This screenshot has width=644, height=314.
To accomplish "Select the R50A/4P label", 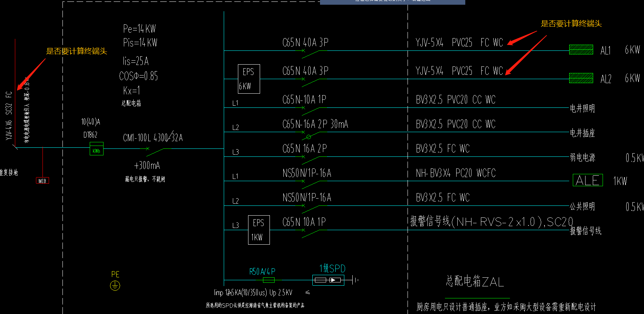I will tap(262, 272).
